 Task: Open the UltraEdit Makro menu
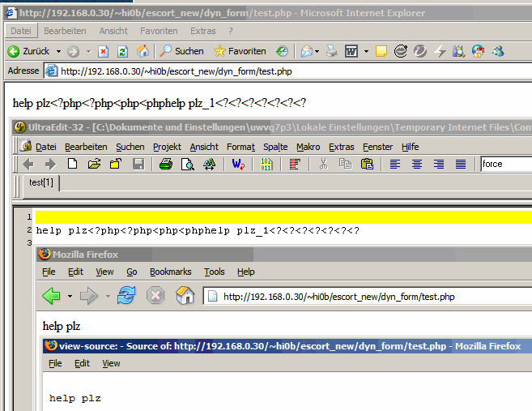tap(309, 147)
